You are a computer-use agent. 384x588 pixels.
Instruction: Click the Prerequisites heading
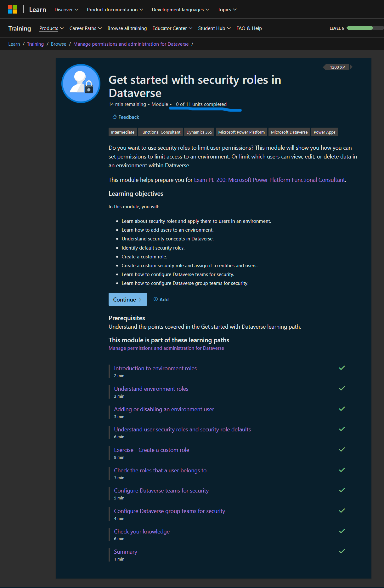[127, 318]
